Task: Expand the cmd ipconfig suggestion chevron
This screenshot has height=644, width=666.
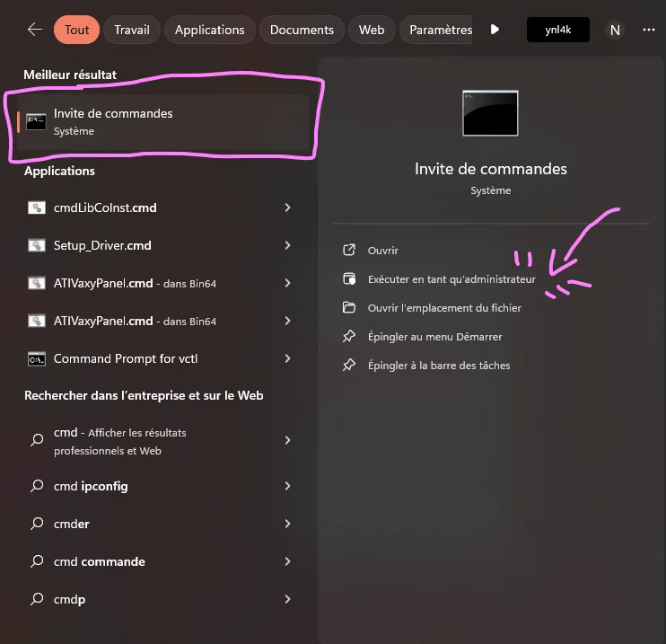Action: [287, 486]
